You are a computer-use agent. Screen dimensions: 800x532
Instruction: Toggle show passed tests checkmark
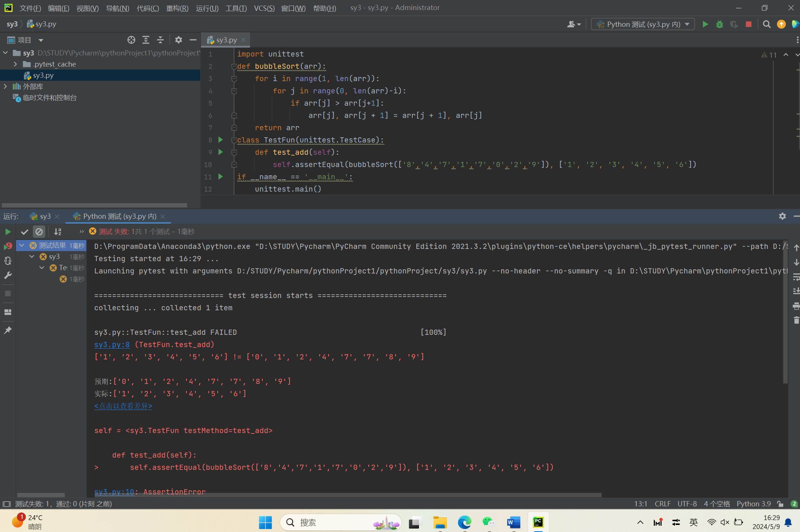click(25, 232)
